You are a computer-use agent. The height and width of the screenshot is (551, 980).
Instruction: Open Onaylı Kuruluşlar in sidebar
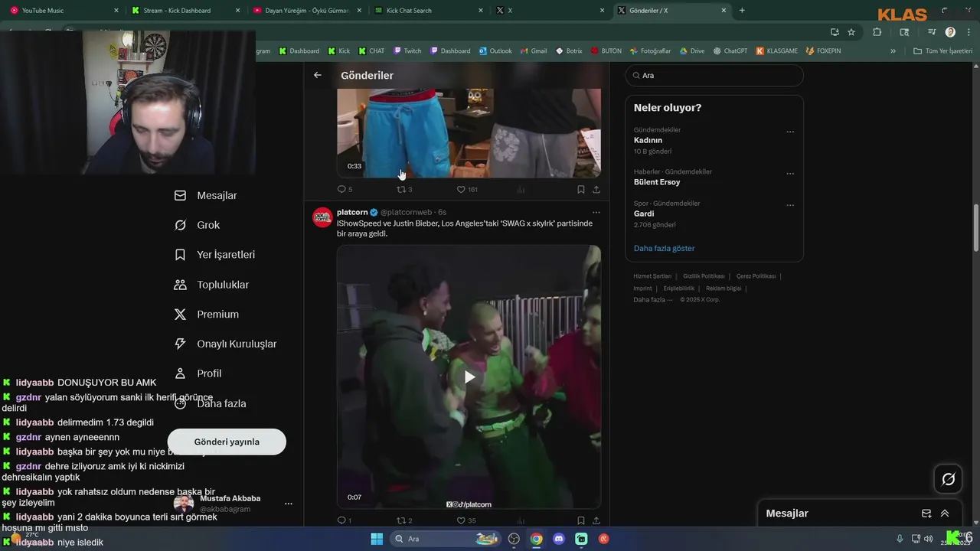[x=225, y=344]
